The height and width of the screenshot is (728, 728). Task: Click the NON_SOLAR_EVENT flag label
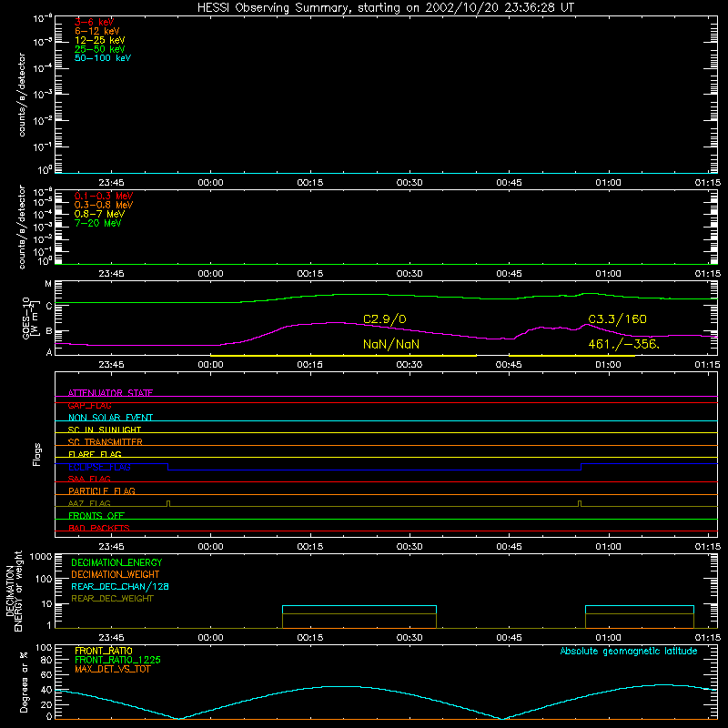coord(110,418)
